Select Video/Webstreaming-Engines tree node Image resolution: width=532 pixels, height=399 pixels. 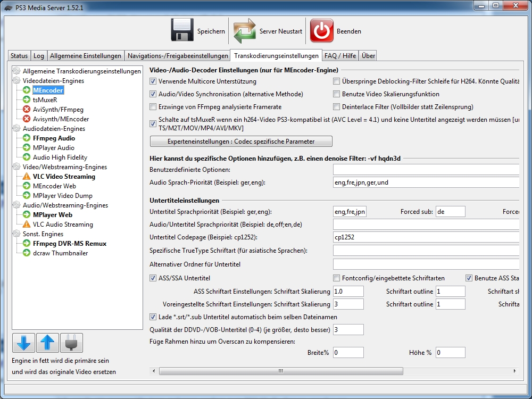coord(65,167)
